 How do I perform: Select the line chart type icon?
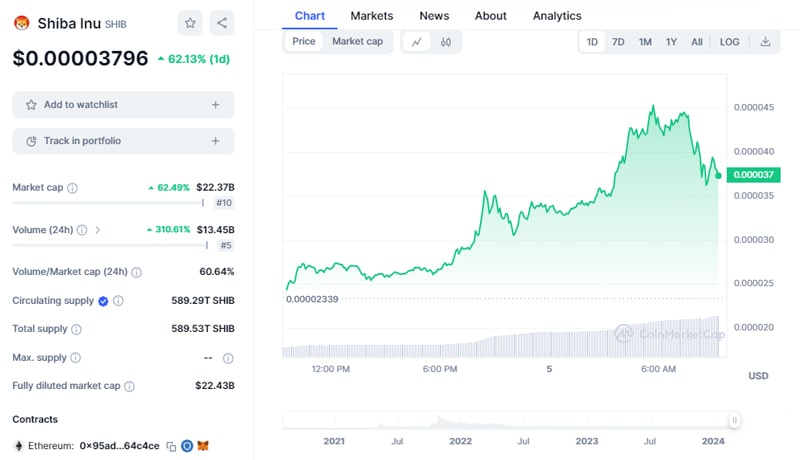[x=416, y=42]
